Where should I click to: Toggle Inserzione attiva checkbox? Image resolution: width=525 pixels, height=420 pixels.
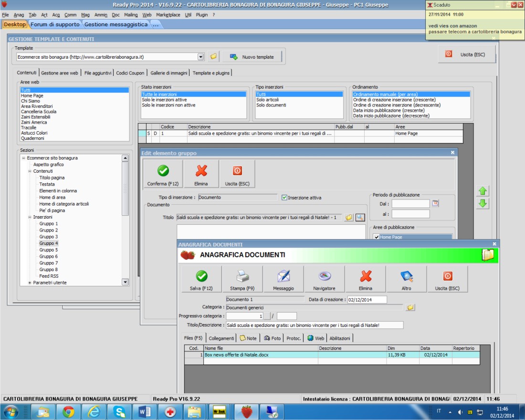point(284,198)
